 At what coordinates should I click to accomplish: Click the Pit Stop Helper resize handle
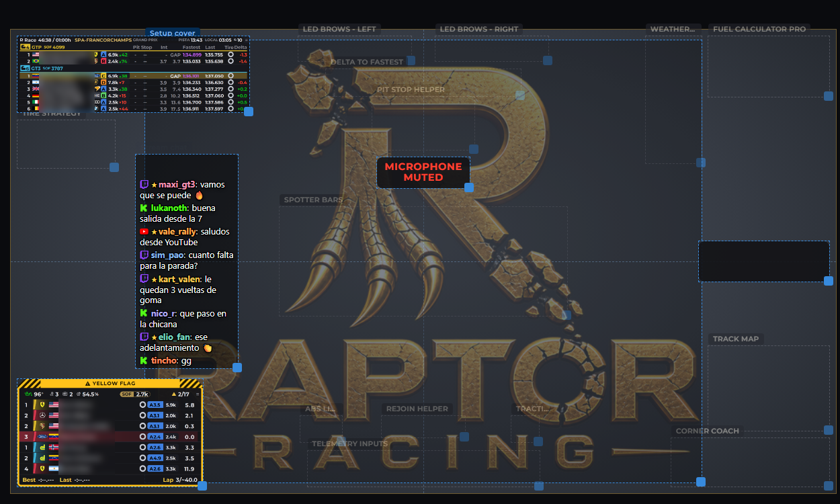474,149
